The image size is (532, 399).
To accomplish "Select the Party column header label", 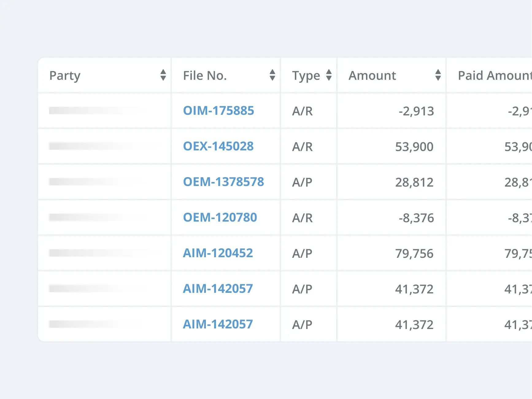I will coord(65,76).
